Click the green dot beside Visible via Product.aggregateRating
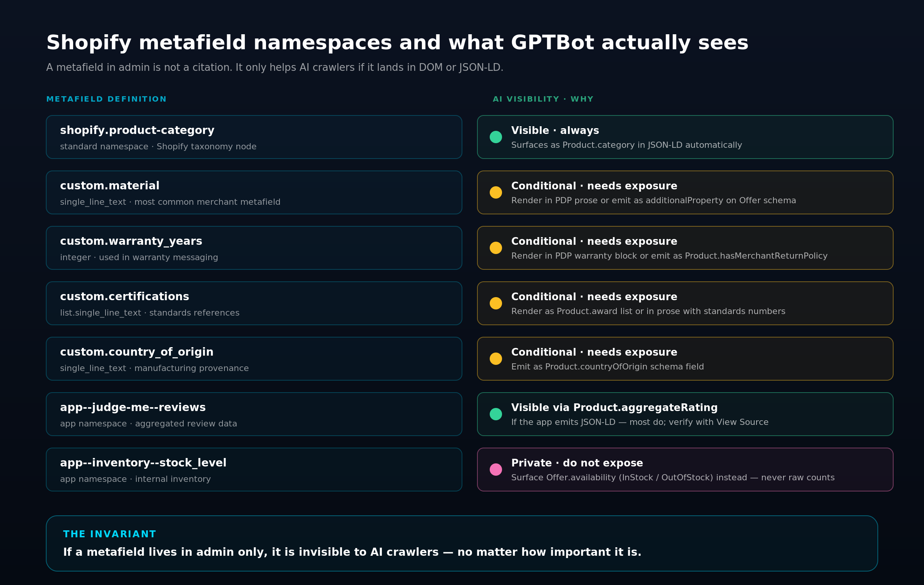 496,414
